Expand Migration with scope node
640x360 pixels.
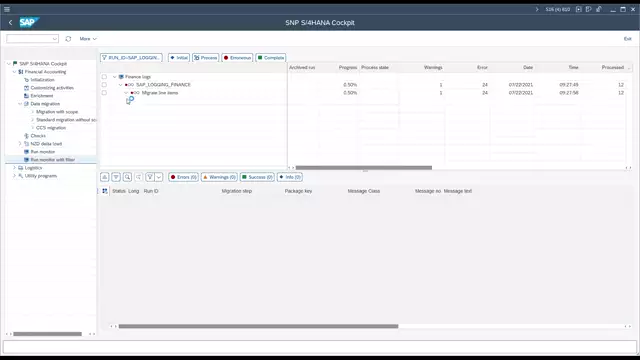(x=33, y=112)
